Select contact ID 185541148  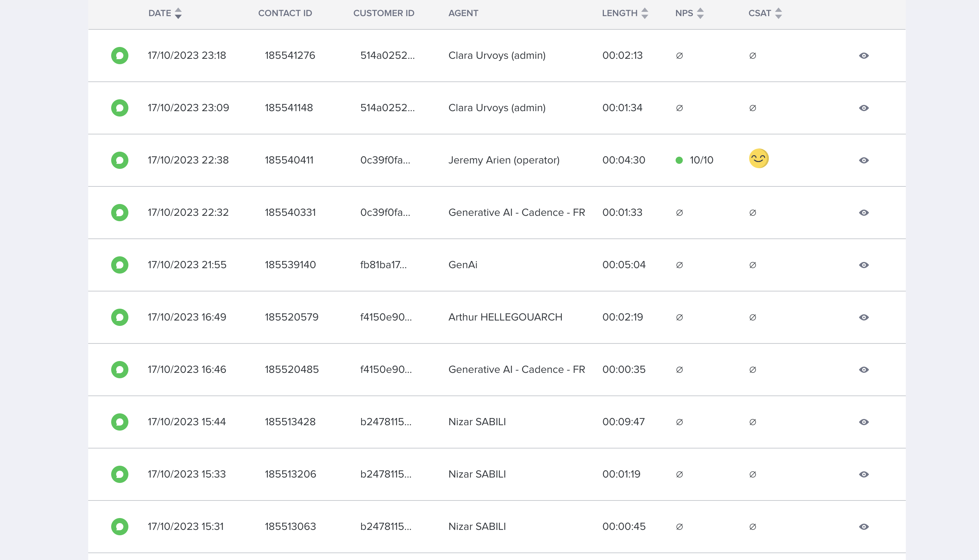289,108
